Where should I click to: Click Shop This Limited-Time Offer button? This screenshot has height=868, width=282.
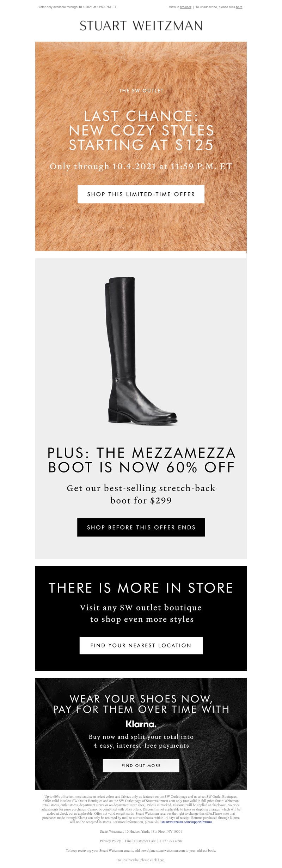coord(141,194)
